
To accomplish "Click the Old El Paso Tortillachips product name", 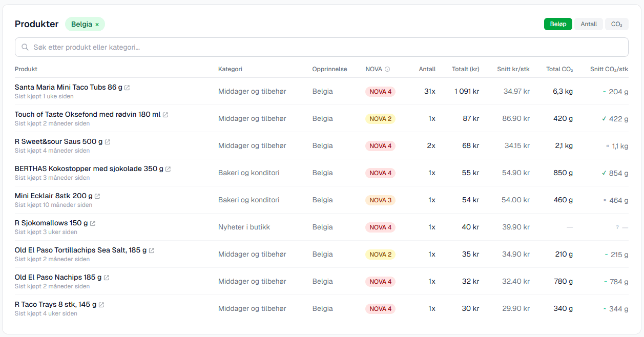I will coord(80,250).
